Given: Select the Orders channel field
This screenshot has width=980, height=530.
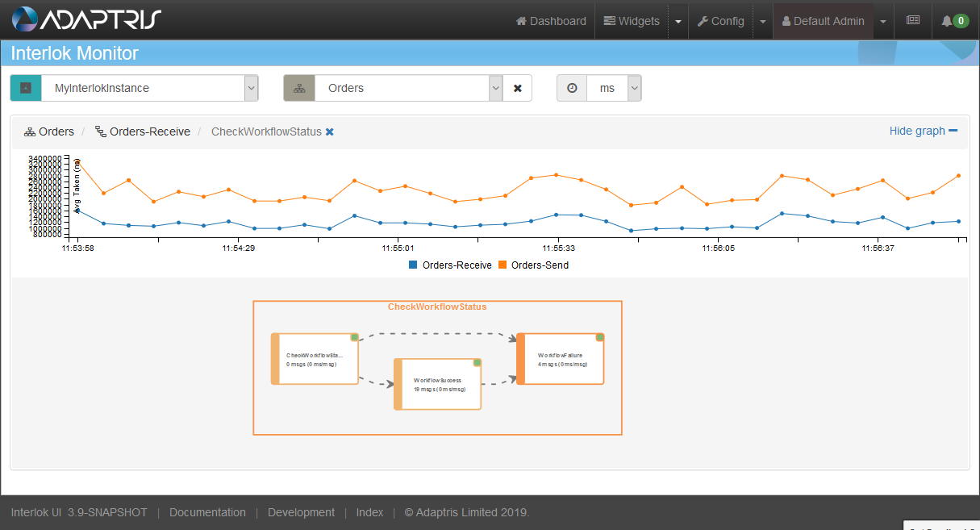Looking at the screenshot, I should pyautogui.click(x=402, y=88).
